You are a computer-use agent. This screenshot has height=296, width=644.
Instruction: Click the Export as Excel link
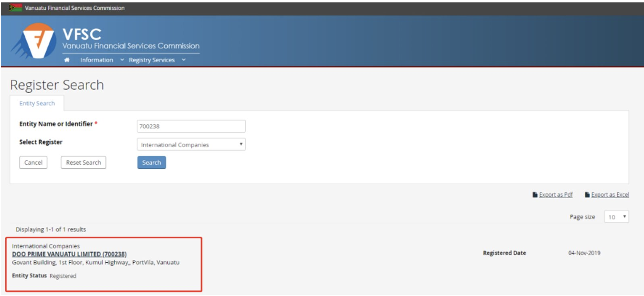pyautogui.click(x=610, y=195)
